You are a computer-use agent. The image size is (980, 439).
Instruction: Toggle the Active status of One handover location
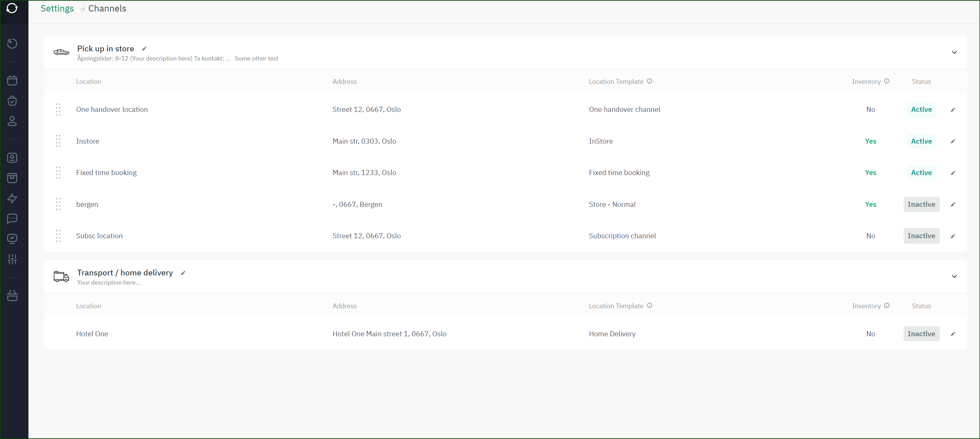pyautogui.click(x=921, y=109)
